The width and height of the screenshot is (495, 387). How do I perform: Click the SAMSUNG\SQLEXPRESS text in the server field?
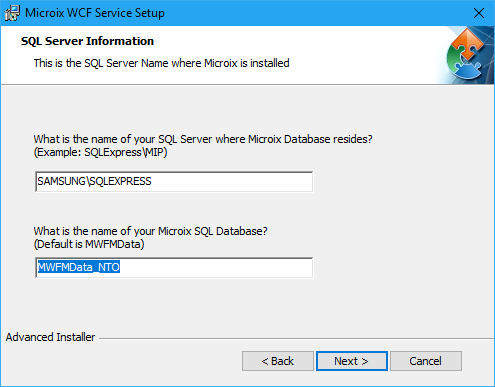pyautogui.click(x=94, y=181)
